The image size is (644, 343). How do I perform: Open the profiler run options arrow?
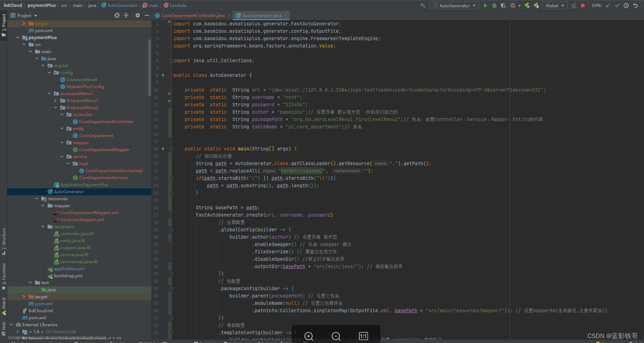519,6
